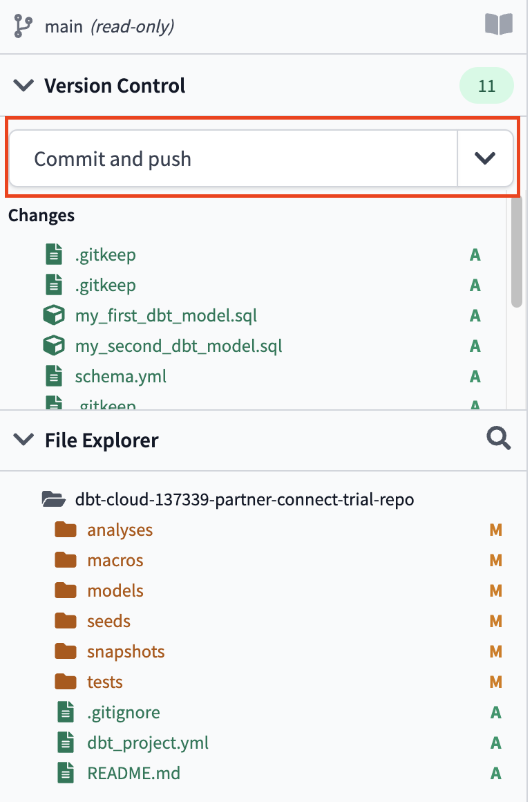This screenshot has height=802, width=532.
Task: Collapse the Version Control section
Action: [x=23, y=85]
